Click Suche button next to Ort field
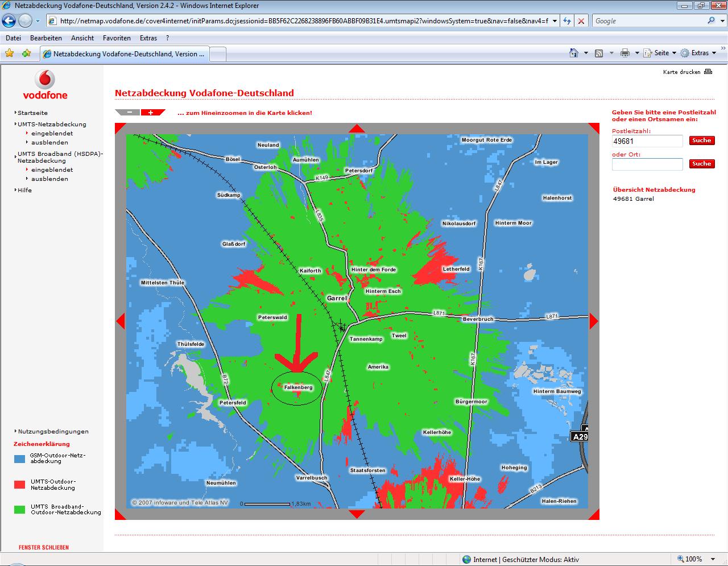 701,163
